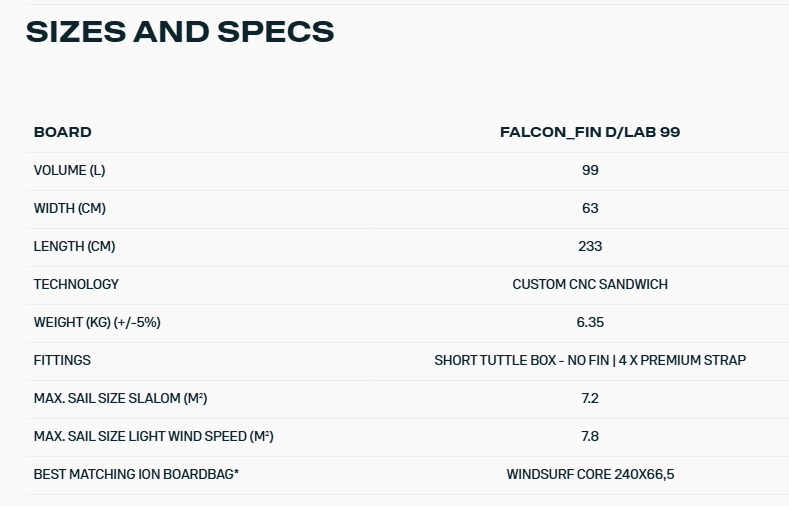Select the SHORT TUTTLE BOX fittings text
Image resolution: width=789 pixels, height=506 pixels.
point(590,360)
